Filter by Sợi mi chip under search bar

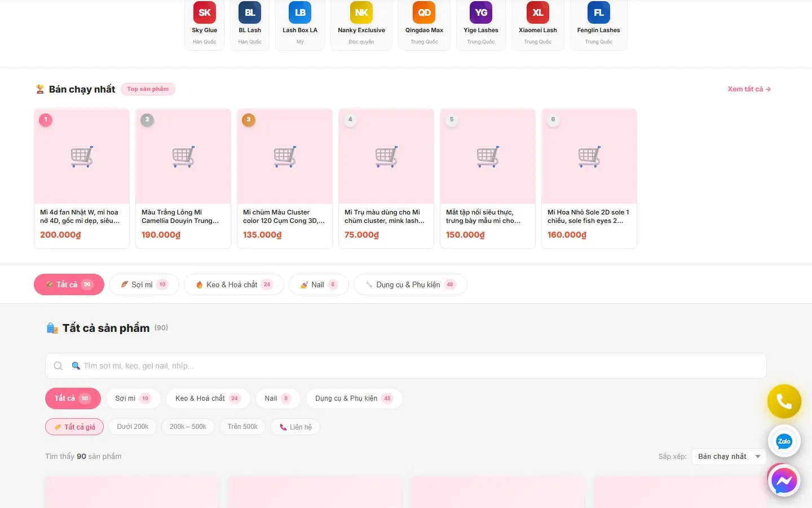pos(133,398)
